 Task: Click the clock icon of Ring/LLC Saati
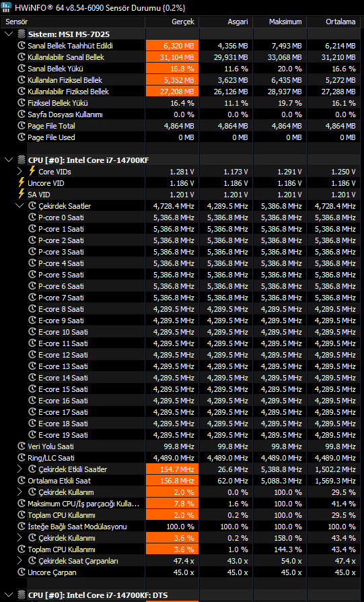click(22, 458)
